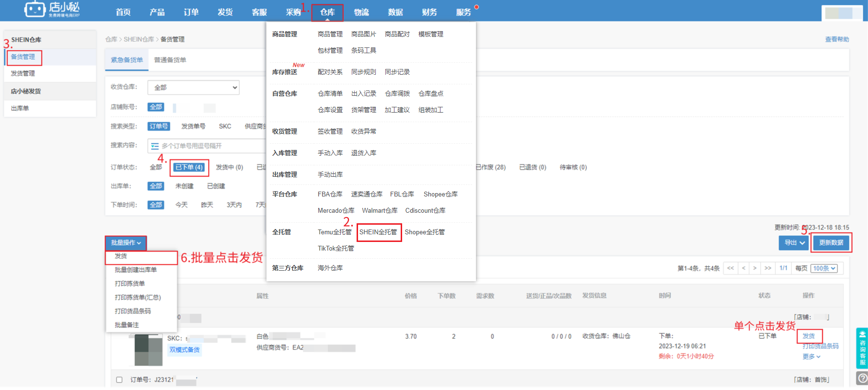Viewport: 868px width, 390px height.
Task: Select TikTok全托管 menu entry
Action: pos(336,248)
